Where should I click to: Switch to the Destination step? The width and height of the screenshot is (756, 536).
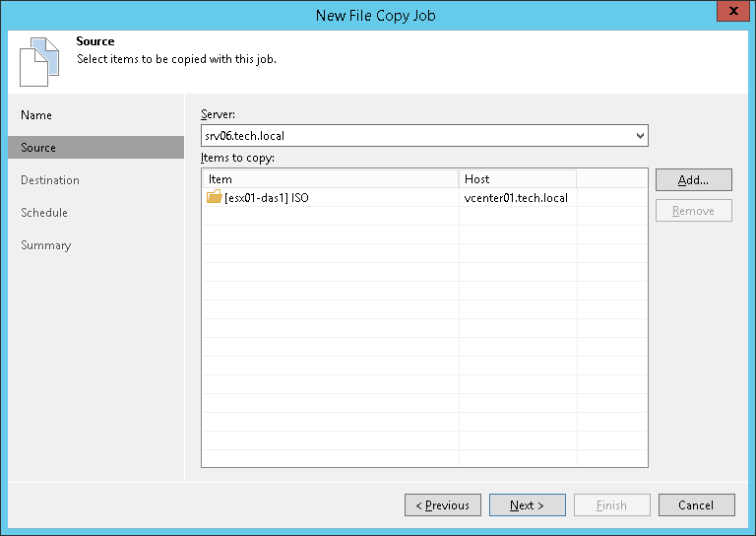click(x=50, y=180)
